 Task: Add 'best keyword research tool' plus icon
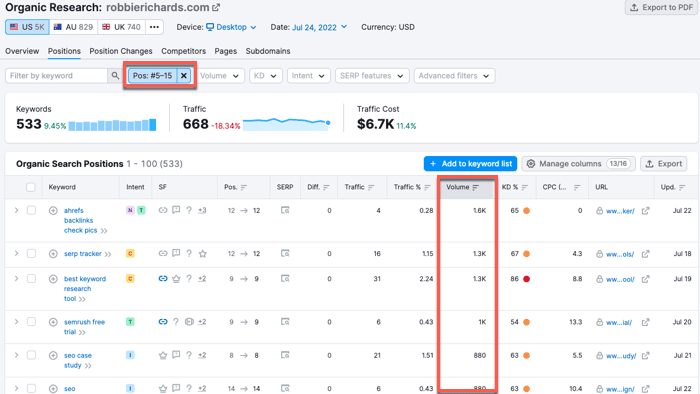point(53,279)
